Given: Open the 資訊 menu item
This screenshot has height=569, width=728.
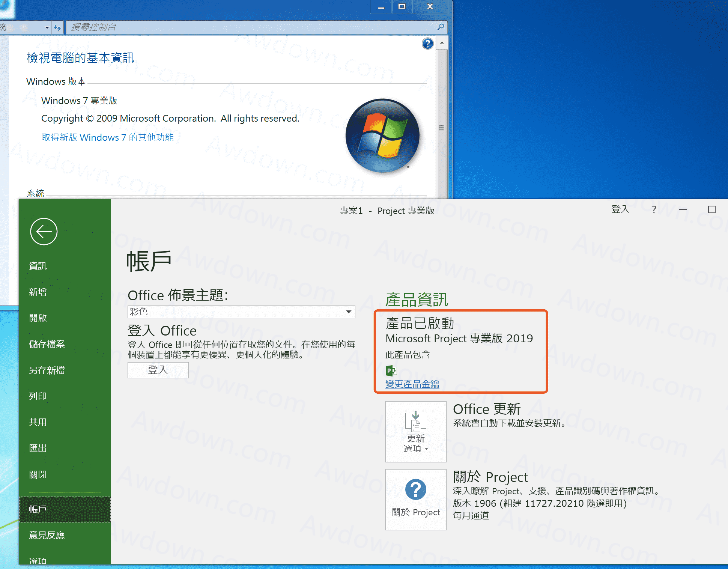Looking at the screenshot, I should click(x=38, y=266).
